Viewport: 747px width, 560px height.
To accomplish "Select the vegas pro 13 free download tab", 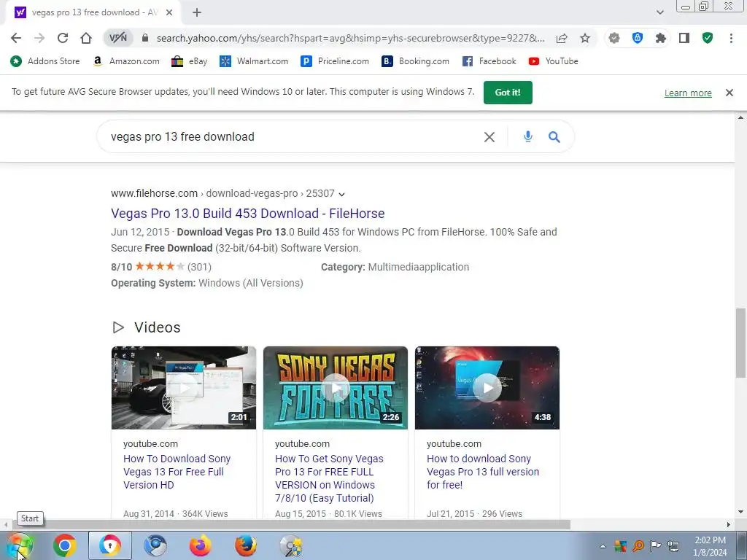I will pos(93,12).
